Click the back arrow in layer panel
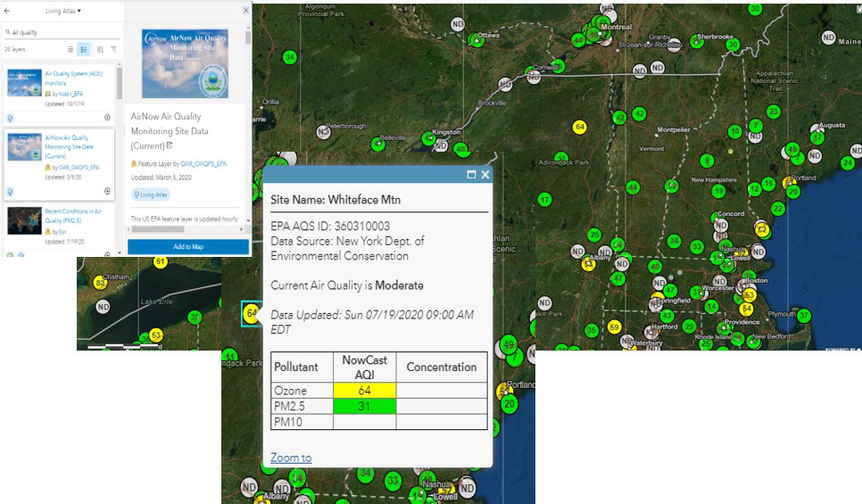 coord(7,11)
